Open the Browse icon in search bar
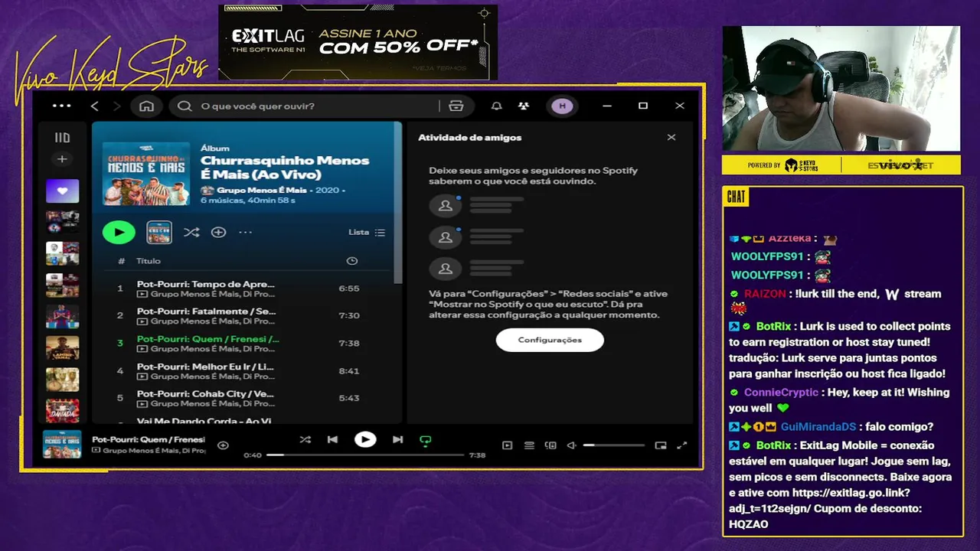The width and height of the screenshot is (980, 551). [x=456, y=106]
